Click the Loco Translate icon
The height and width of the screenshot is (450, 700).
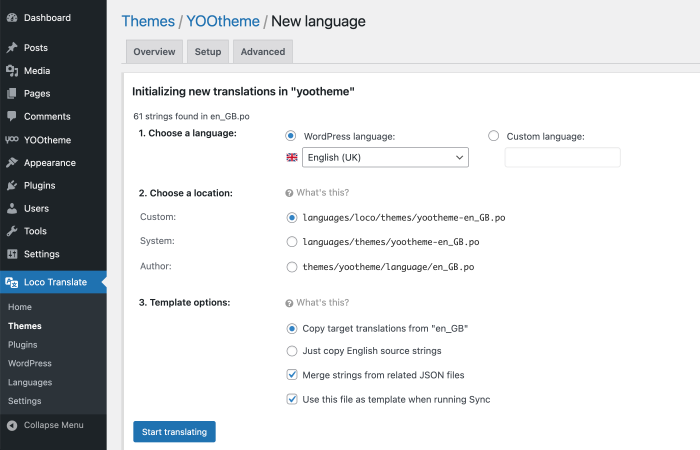(12, 282)
